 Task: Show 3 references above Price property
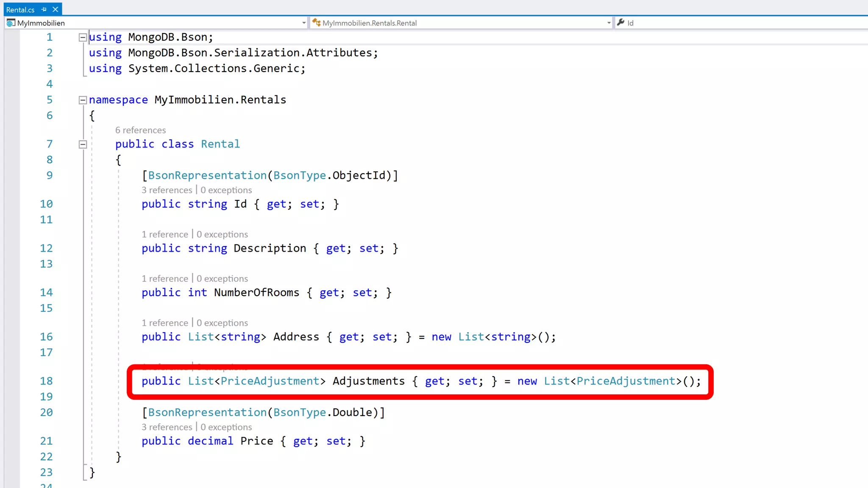167,427
